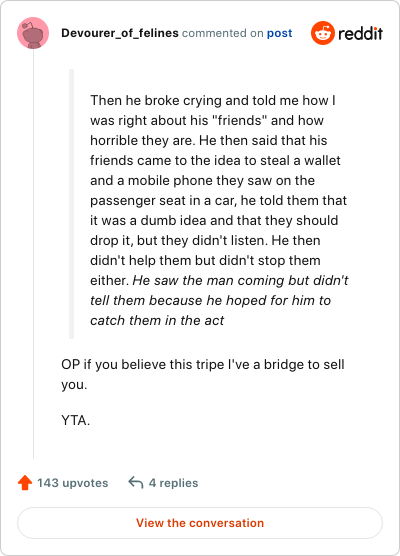Click the Devourer_of_felines profile avatar

(33, 33)
